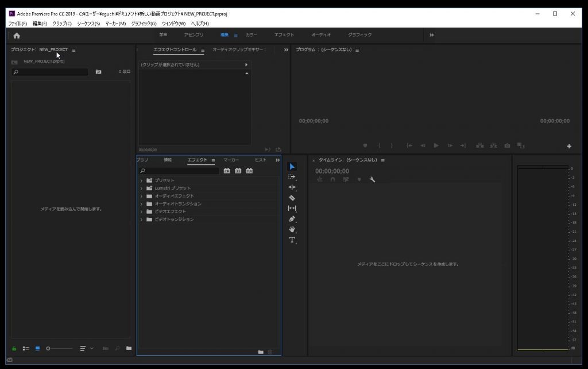Switch to the カラー workspace tab

coord(252,35)
